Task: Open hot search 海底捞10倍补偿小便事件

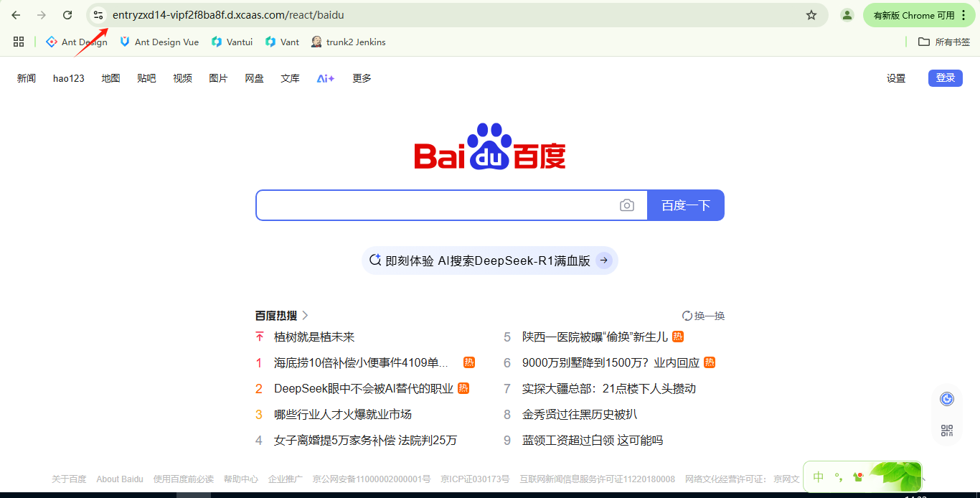Action: (x=362, y=363)
